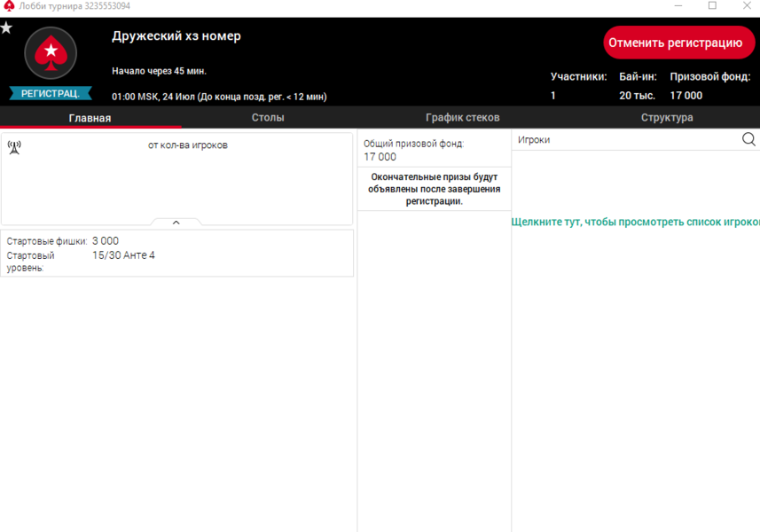Click the link to view player list
This screenshot has width=760, height=532.
tap(635, 223)
